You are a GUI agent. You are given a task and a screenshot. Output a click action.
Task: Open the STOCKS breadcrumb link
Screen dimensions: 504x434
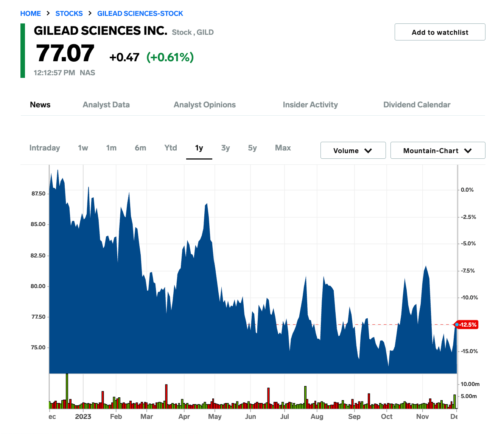pos(69,13)
